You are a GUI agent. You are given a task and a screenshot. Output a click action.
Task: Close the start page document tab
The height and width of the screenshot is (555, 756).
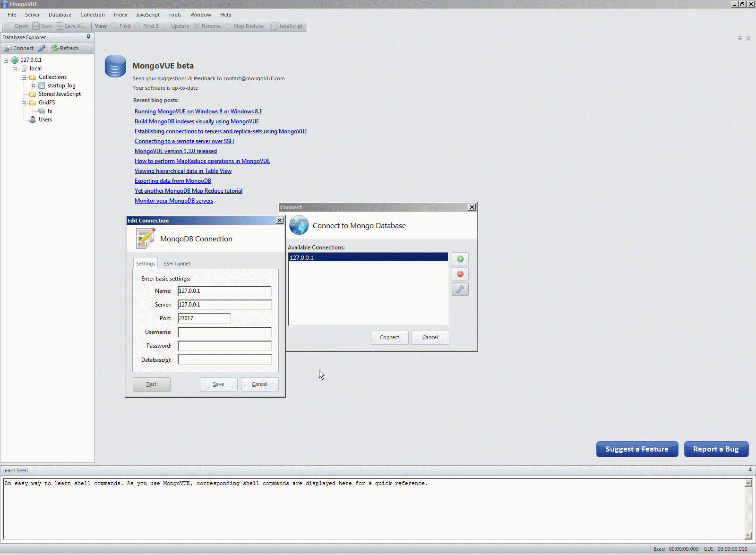[x=748, y=39]
